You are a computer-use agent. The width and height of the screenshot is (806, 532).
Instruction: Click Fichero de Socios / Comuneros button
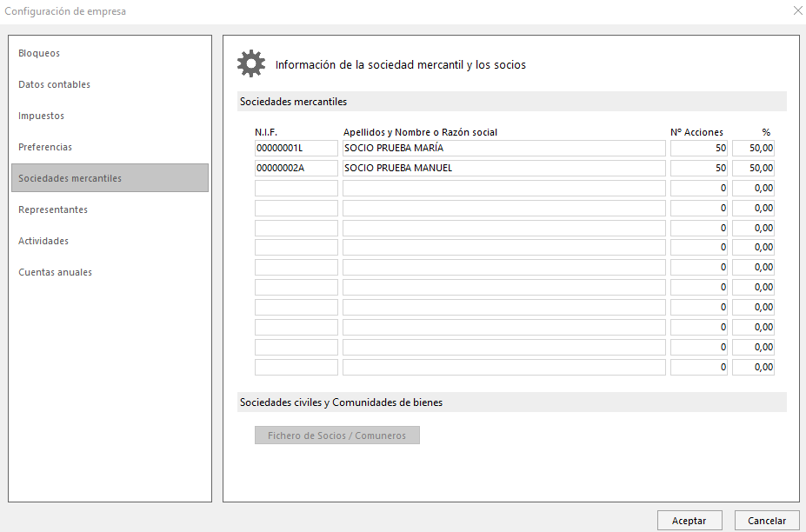(x=337, y=436)
